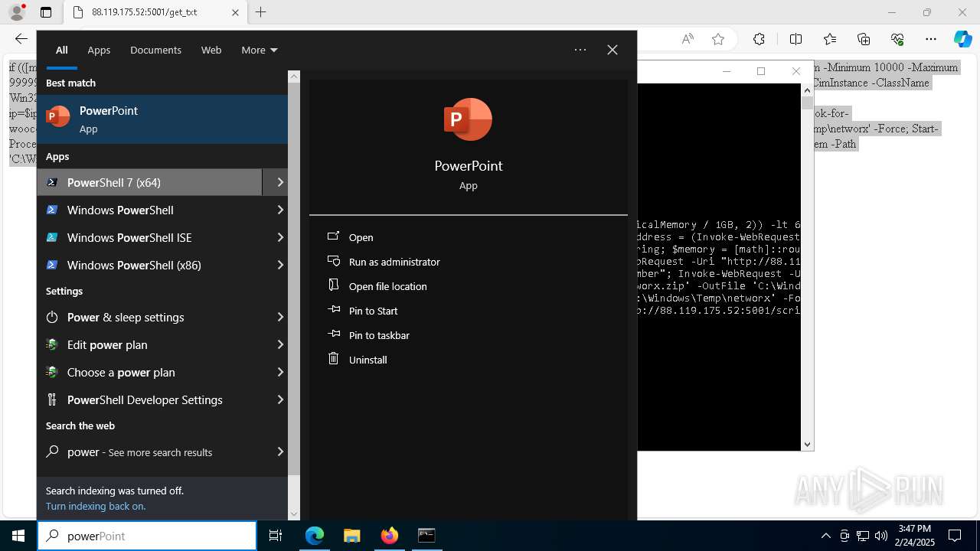980x551 pixels.
Task: Open volume control in tray
Action: [x=881, y=536]
